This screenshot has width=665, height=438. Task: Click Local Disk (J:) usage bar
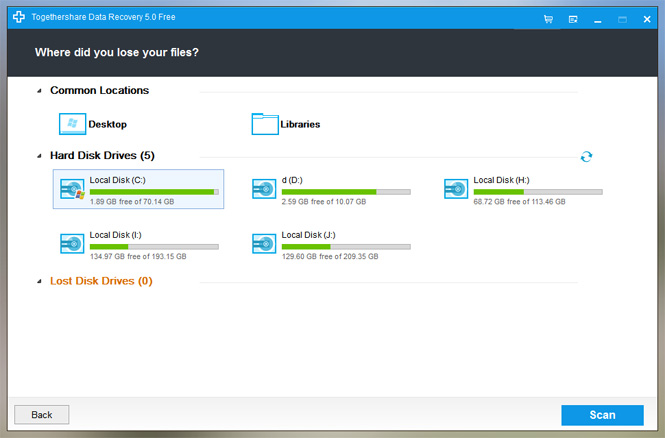pyautogui.click(x=346, y=247)
